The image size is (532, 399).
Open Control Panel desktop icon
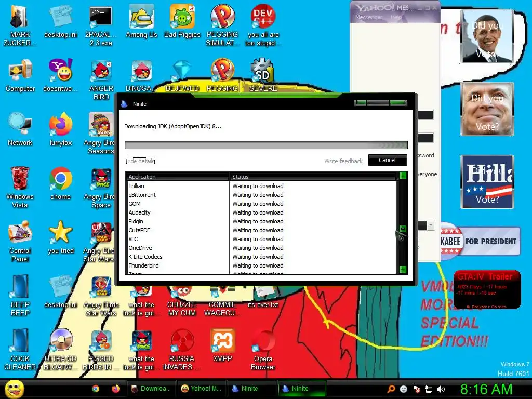pyautogui.click(x=20, y=241)
